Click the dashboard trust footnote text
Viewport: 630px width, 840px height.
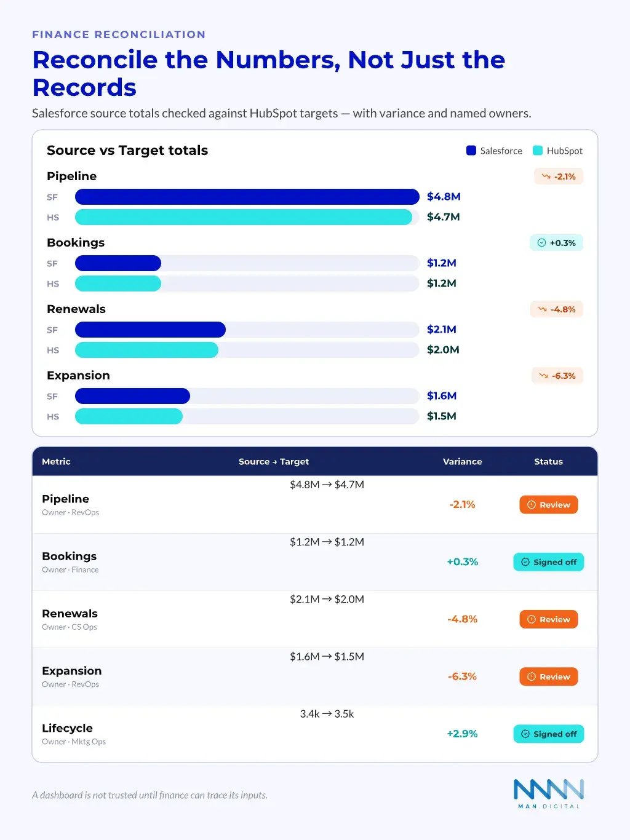pos(150,795)
